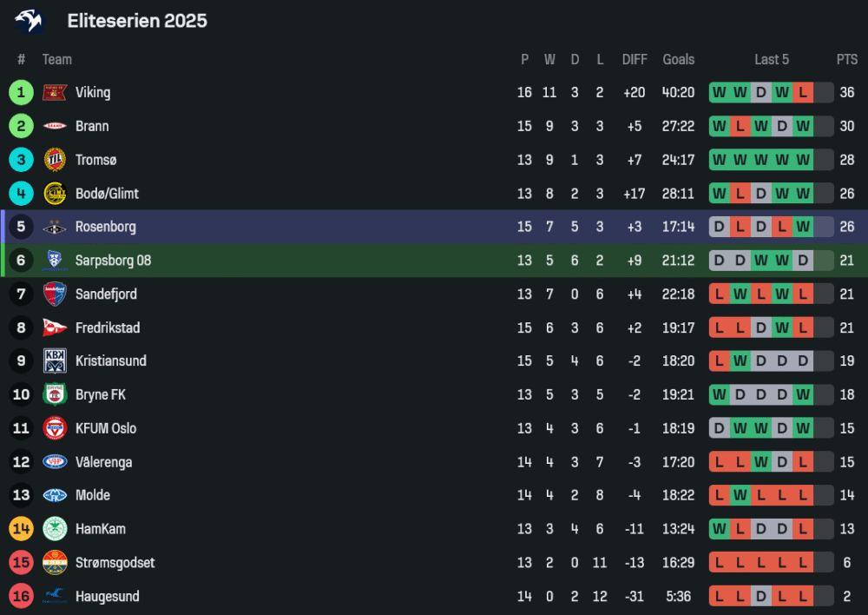Select the Molde team name
The image size is (868, 615).
click(93, 496)
